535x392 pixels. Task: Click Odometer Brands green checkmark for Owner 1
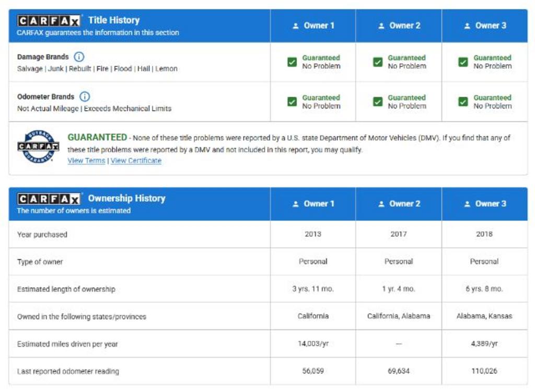click(x=292, y=102)
